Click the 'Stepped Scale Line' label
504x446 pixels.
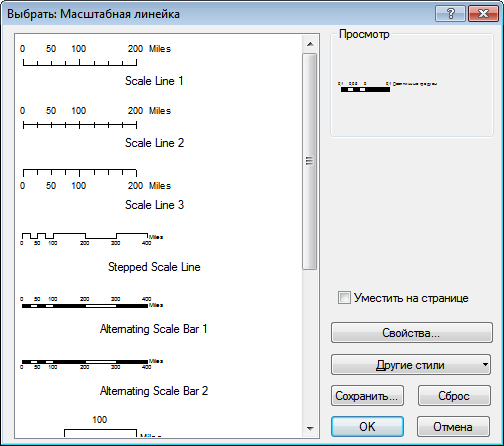click(x=154, y=267)
